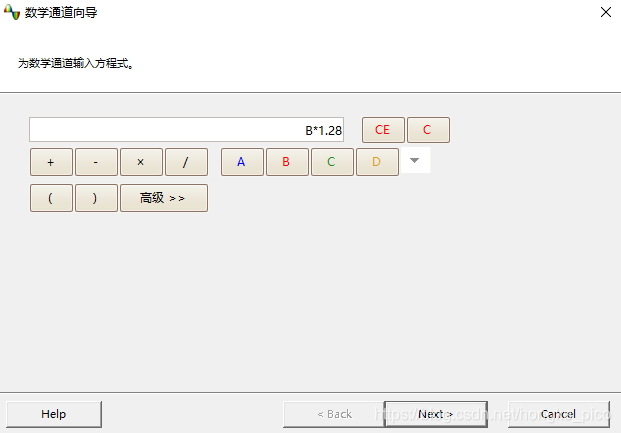This screenshot has width=621, height=433.
Task: Open the extra channels dropdown arrow
Action: (415, 160)
